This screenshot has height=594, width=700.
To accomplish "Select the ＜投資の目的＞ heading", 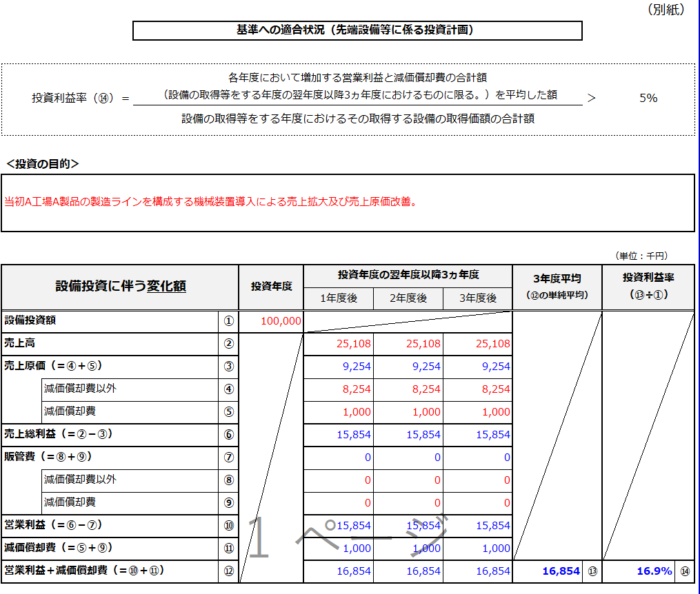I will (43, 164).
